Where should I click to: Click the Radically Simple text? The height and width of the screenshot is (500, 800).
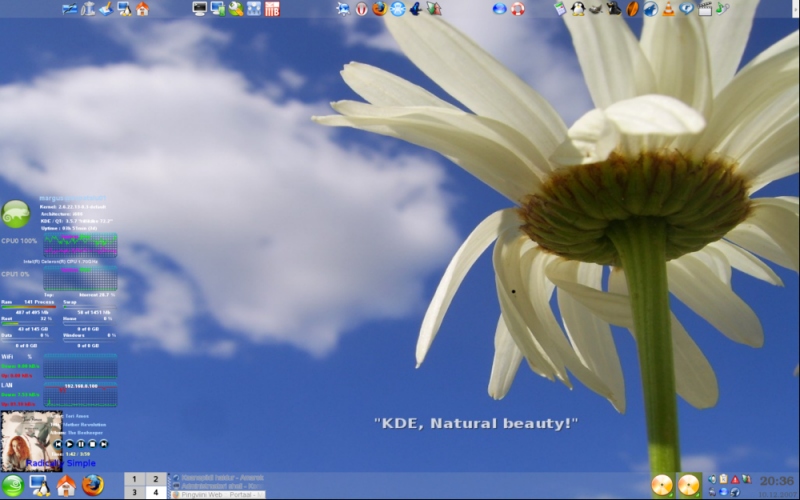click(61, 463)
